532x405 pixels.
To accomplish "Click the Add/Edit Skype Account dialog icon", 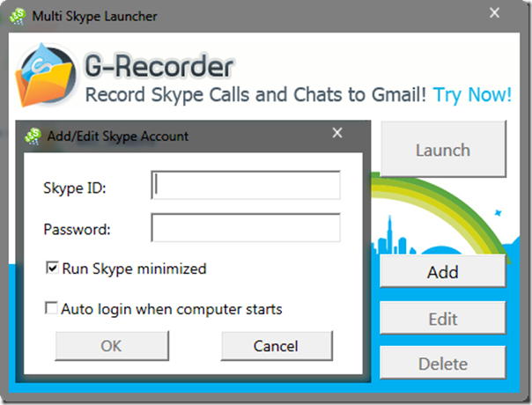I will coord(33,136).
